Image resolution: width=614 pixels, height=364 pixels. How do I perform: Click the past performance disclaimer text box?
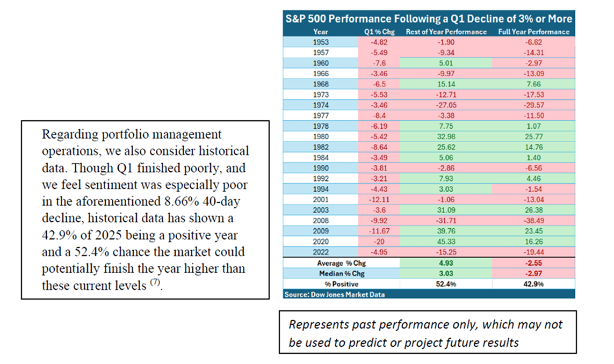(428, 332)
